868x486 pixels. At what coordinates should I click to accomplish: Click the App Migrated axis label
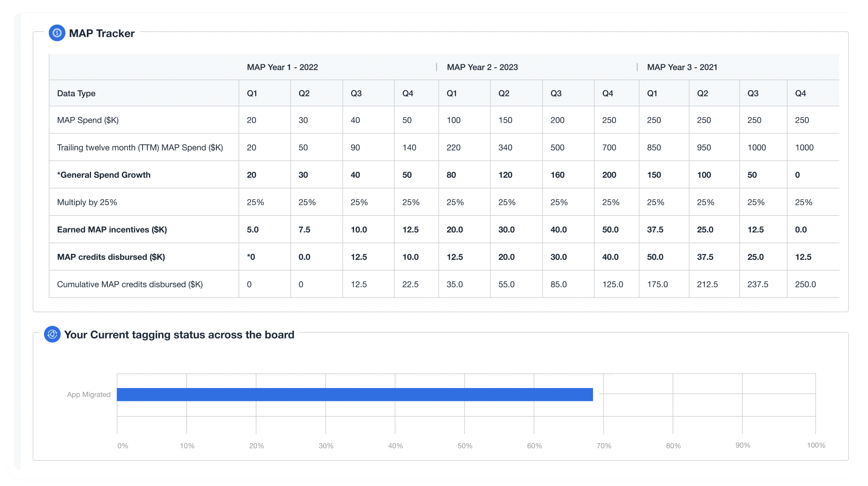[x=89, y=394]
